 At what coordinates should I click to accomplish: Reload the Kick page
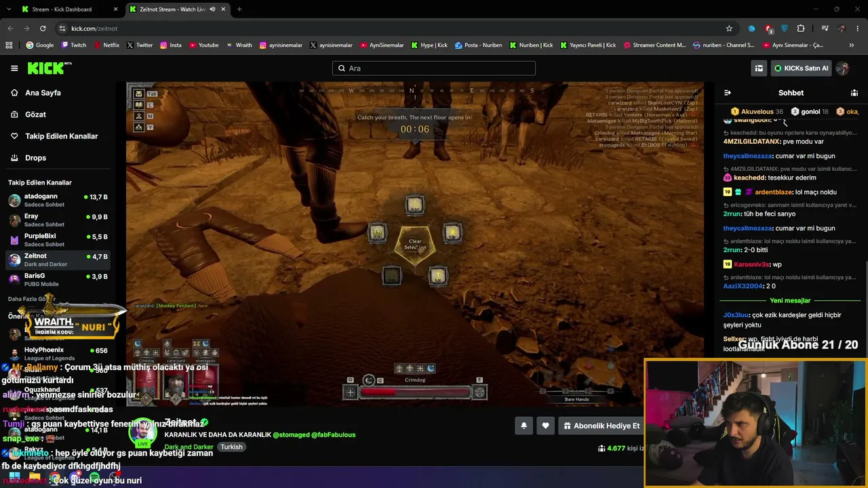pos(43,28)
